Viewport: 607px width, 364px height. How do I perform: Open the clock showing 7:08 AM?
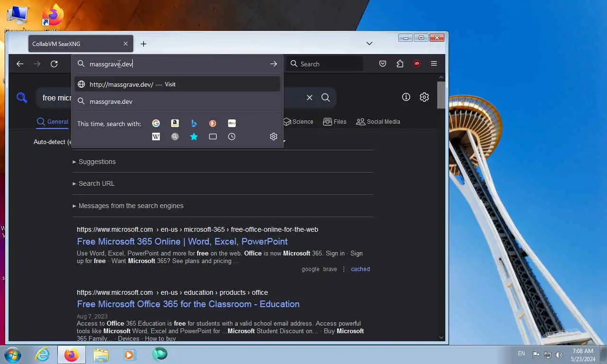(583, 355)
